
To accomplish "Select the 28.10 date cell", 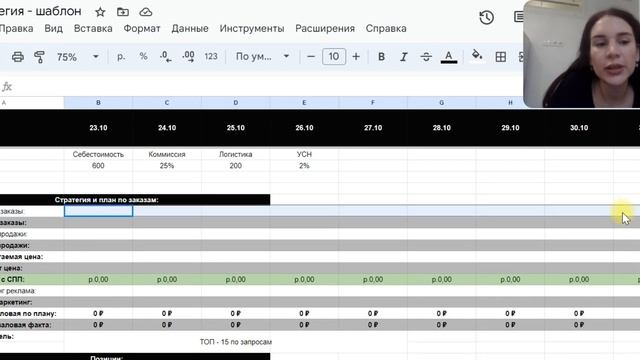I will click(x=441, y=128).
